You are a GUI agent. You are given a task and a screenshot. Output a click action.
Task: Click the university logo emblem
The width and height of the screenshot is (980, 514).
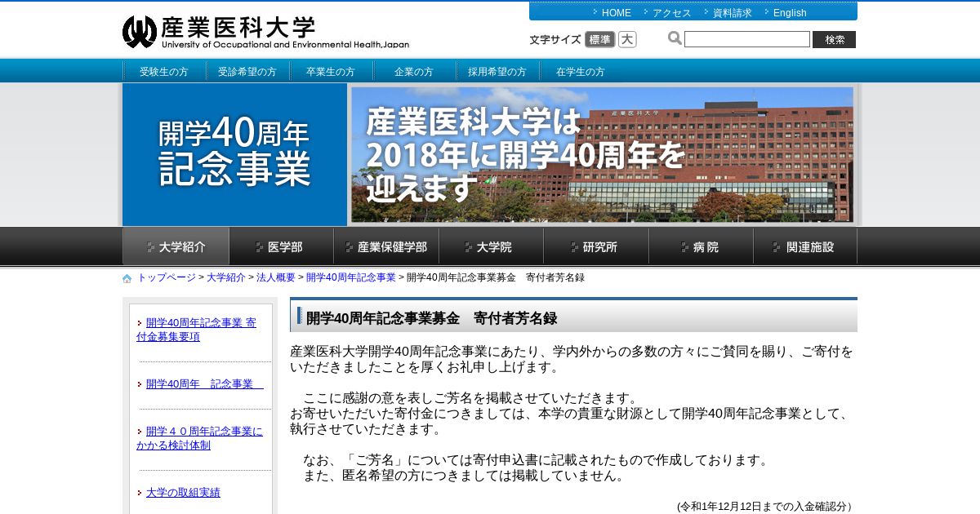tap(139, 32)
